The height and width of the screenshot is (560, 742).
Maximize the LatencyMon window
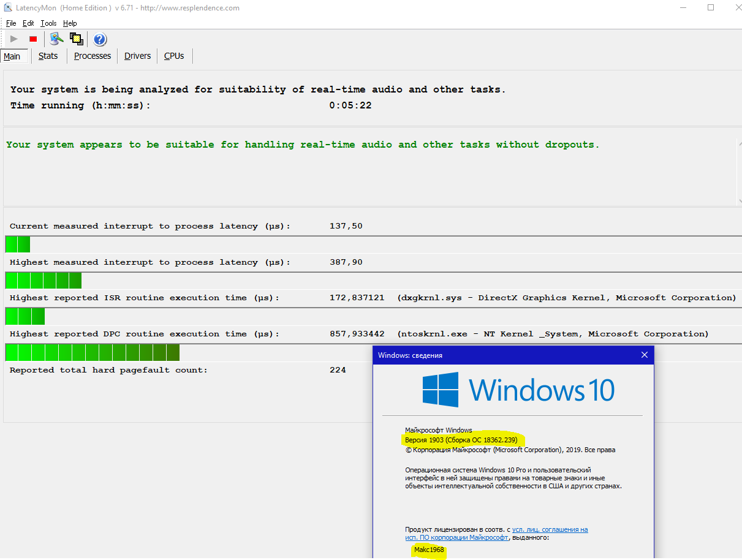pyautogui.click(x=711, y=8)
